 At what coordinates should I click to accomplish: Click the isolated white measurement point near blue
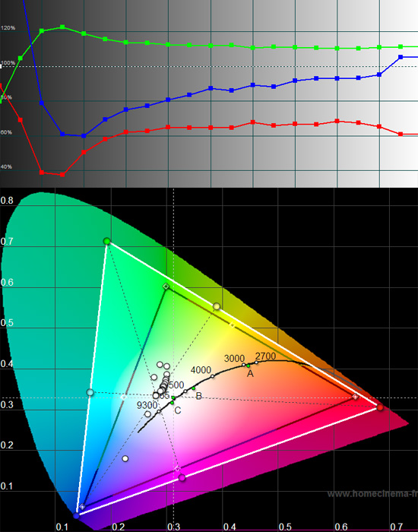click(125, 459)
